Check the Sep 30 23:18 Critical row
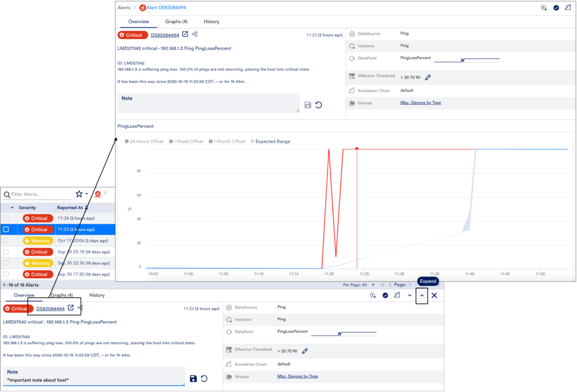The image size is (577, 392). [x=6, y=252]
